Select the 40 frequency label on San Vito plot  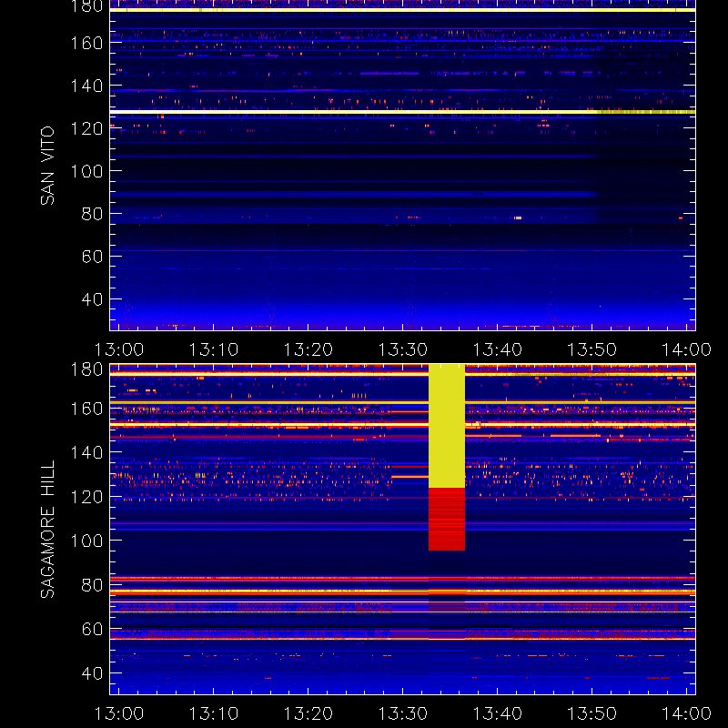coord(92,299)
